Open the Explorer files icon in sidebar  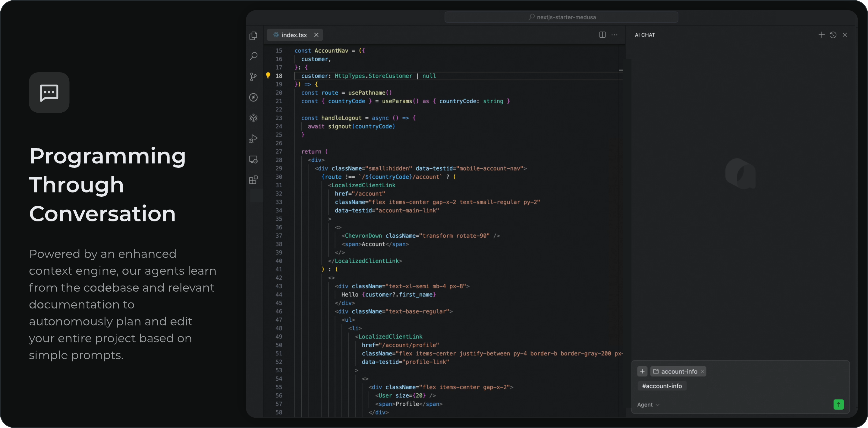253,36
